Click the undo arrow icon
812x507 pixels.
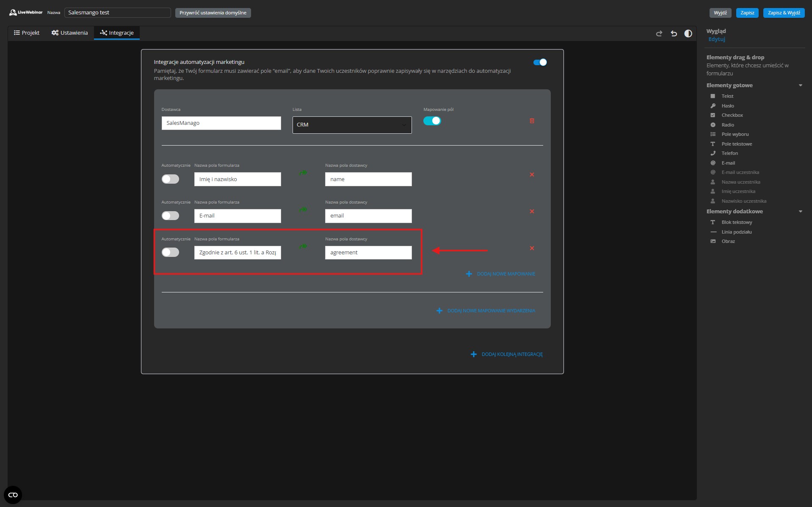tap(674, 33)
